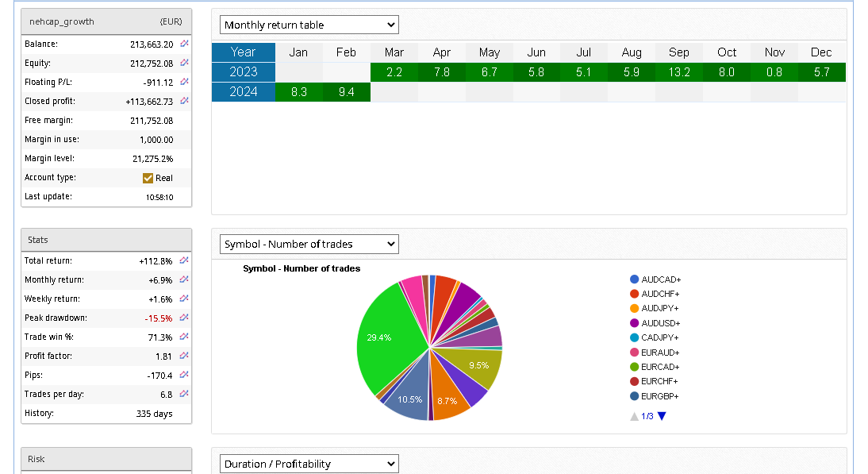Viewport: 868px width, 474px height.
Task: Open the Floating P/L chart icon
Action: click(184, 82)
